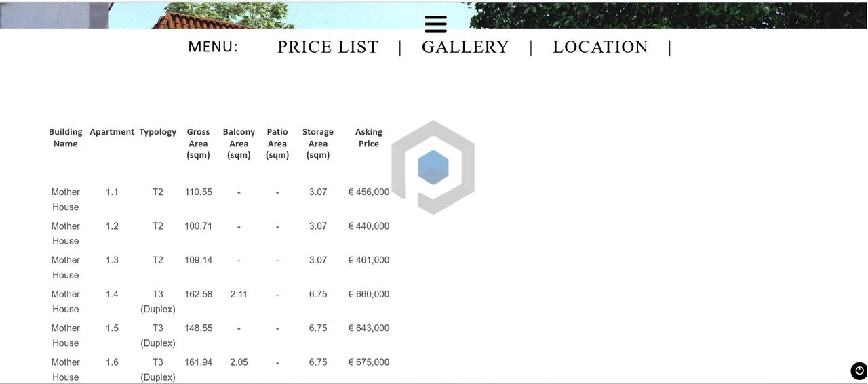Click T2 typology in apartment 1.2 row
Image resolution: width=868 pixels, height=384 pixels.
pyautogui.click(x=158, y=226)
